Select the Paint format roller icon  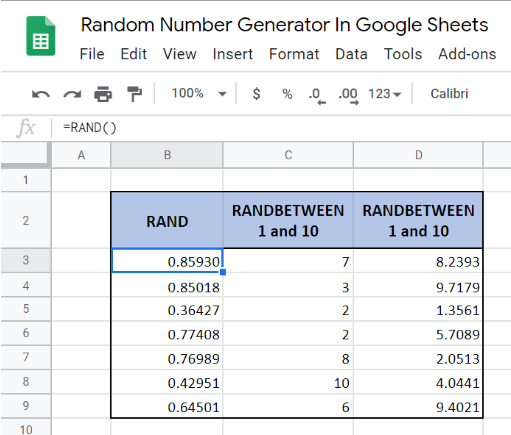coord(135,94)
